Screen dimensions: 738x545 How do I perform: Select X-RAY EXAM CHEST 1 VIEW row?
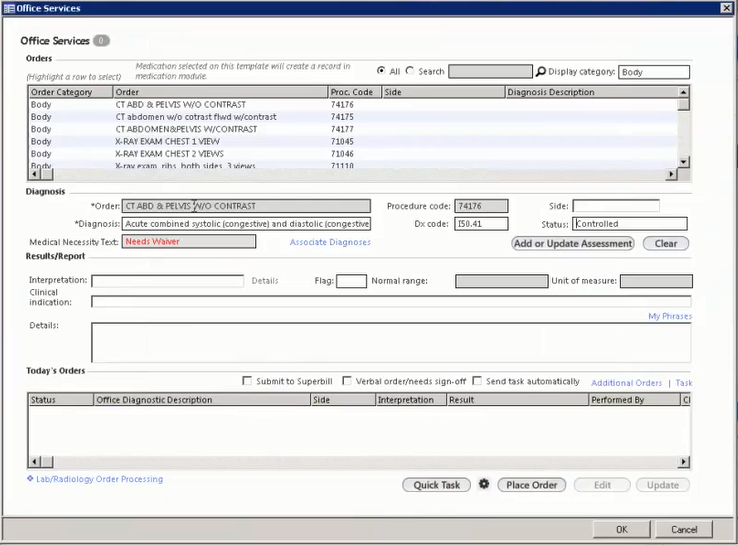353,141
